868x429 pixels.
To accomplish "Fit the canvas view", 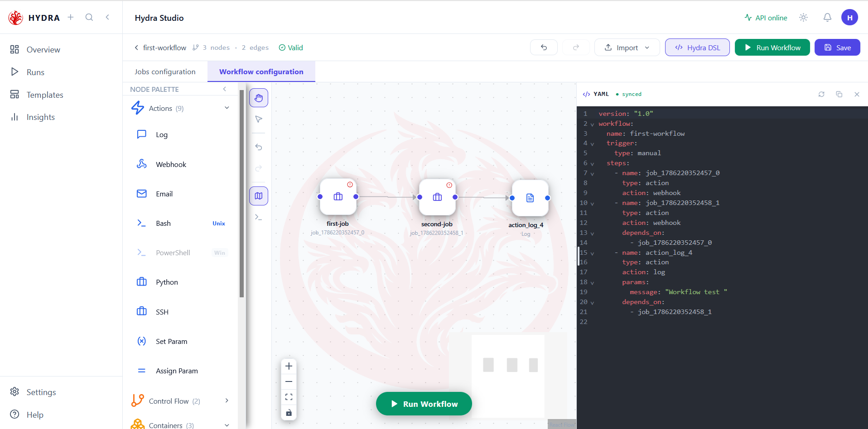I will [x=289, y=397].
